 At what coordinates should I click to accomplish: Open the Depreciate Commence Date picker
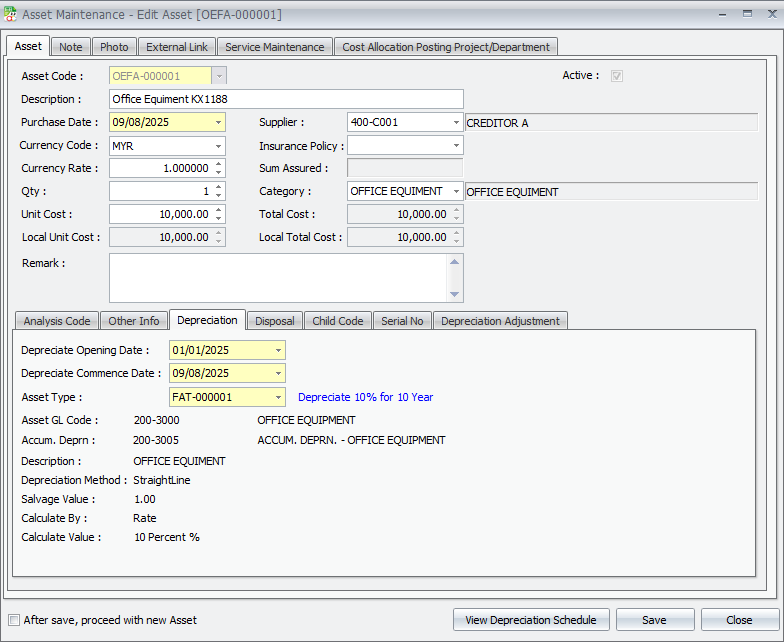pyautogui.click(x=278, y=374)
